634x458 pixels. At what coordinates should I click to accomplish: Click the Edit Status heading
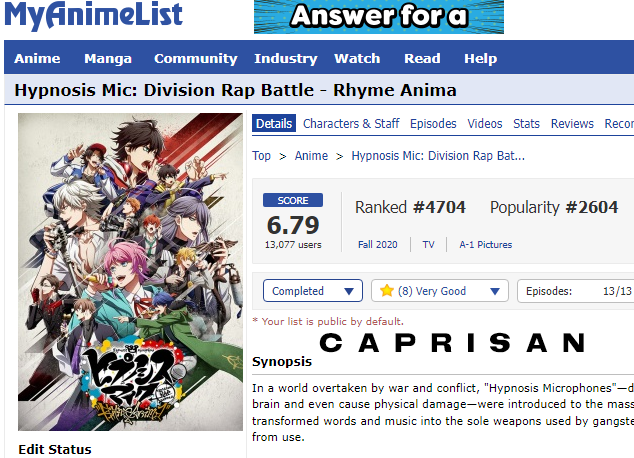point(55,450)
